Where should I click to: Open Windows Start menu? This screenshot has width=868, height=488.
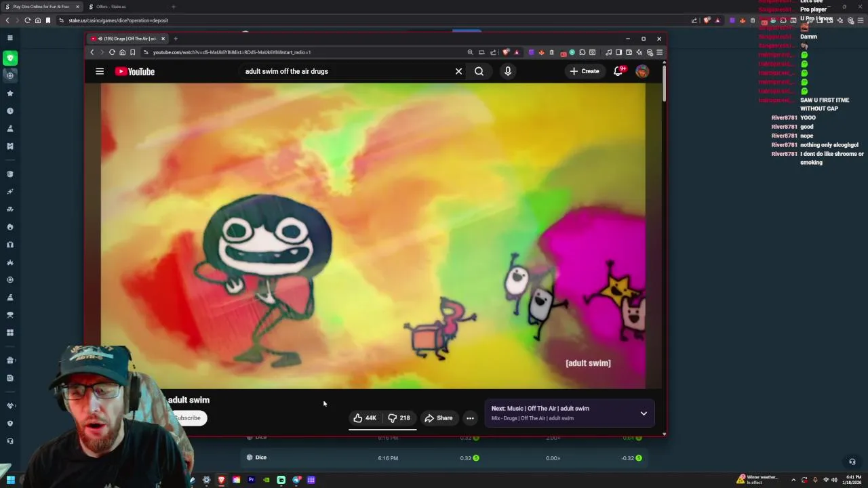coord(10,480)
